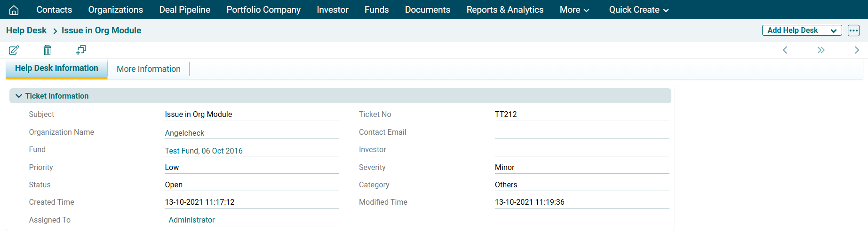This screenshot has height=231, width=868.
Task: Click the Add Help Desk button
Action: 793,31
